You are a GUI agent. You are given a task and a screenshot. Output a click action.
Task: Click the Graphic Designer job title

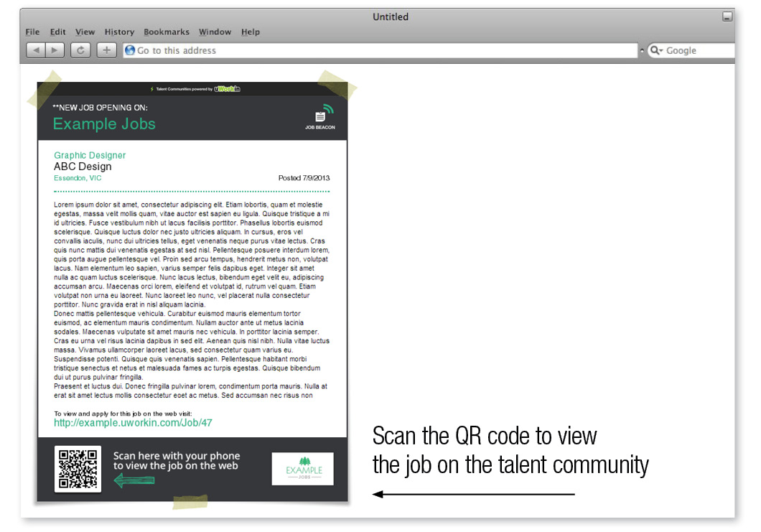(90, 155)
